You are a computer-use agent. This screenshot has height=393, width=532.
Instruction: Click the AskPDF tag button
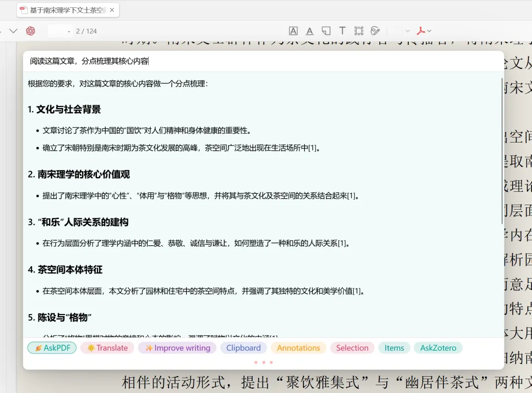click(52, 348)
